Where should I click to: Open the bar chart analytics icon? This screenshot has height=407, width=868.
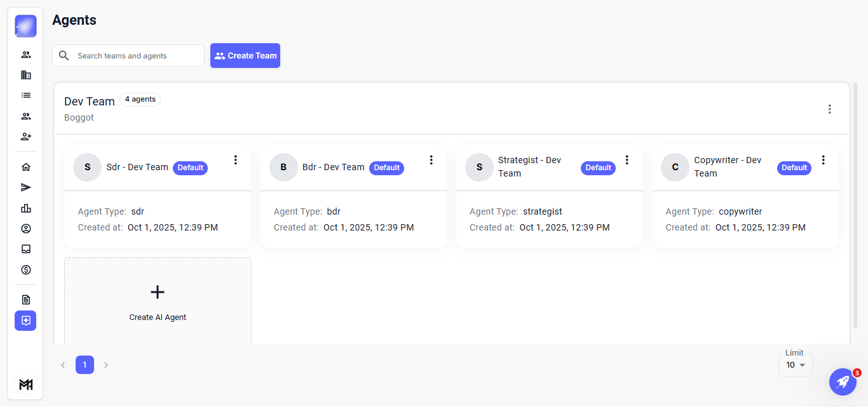click(x=26, y=208)
